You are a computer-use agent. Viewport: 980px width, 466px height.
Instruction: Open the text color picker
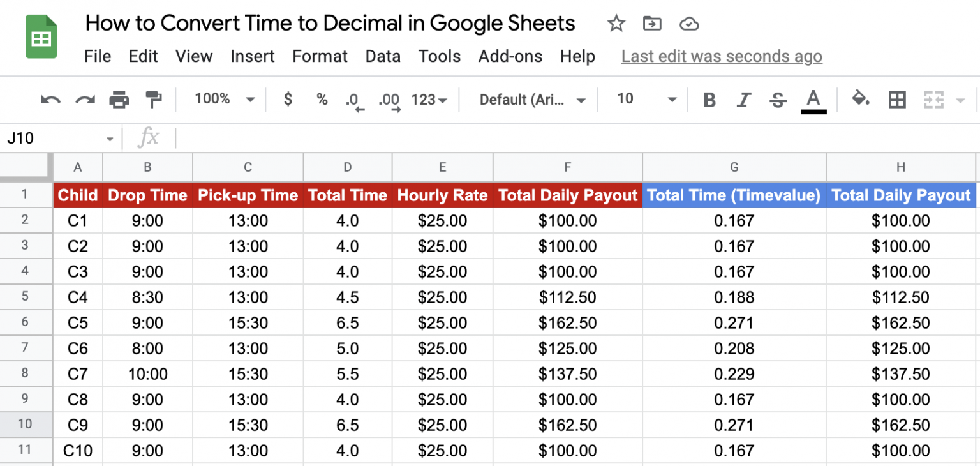pos(813,100)
